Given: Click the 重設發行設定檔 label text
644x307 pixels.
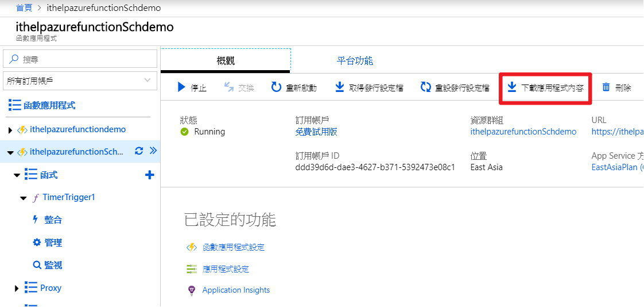Looking at the screenshot, I should point(463,87).
